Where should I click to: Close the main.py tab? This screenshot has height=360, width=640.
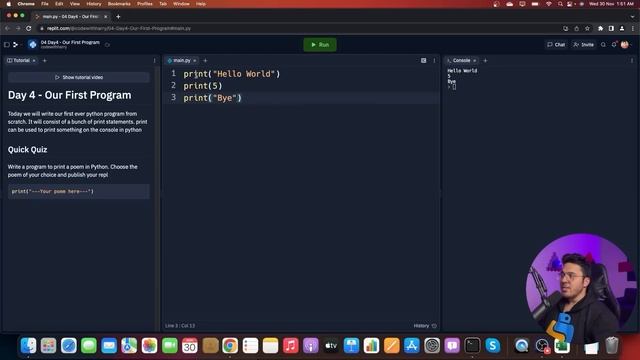(195, 60)
